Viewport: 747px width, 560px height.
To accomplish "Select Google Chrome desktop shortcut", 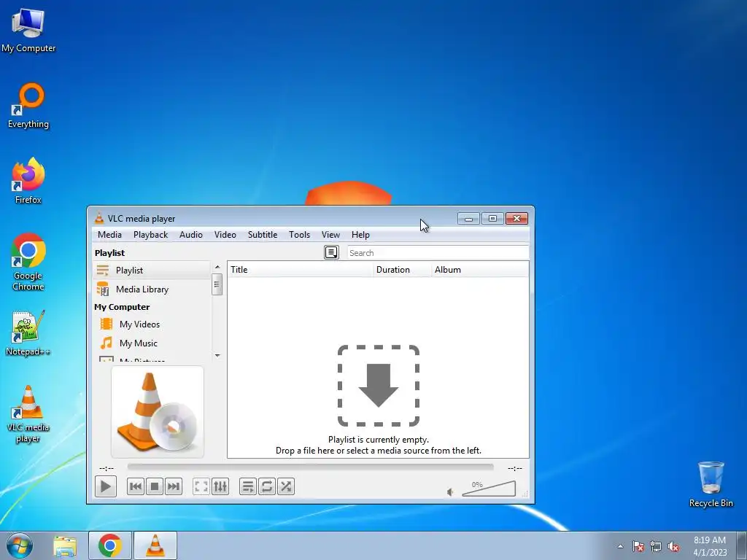I will [28, 262].
